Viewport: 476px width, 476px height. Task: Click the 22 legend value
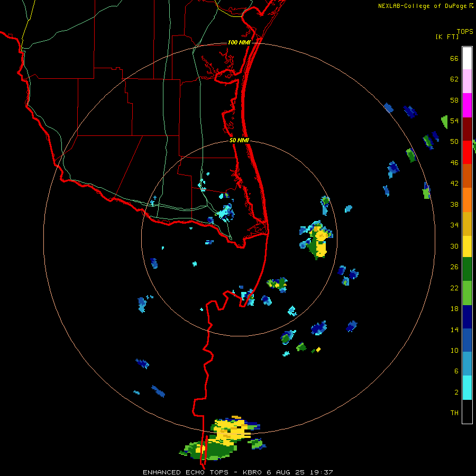coord(454,288)
